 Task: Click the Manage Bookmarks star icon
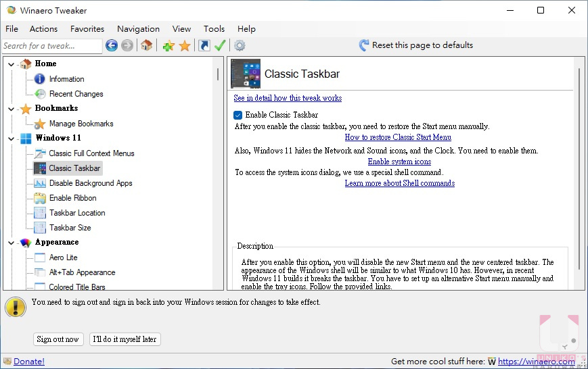40,124
